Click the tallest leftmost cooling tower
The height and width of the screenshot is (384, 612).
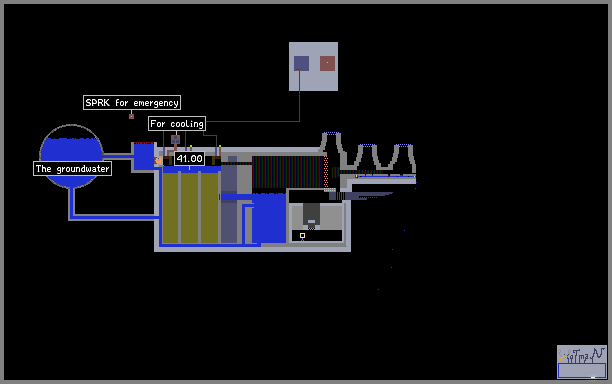tap(331, 150)
